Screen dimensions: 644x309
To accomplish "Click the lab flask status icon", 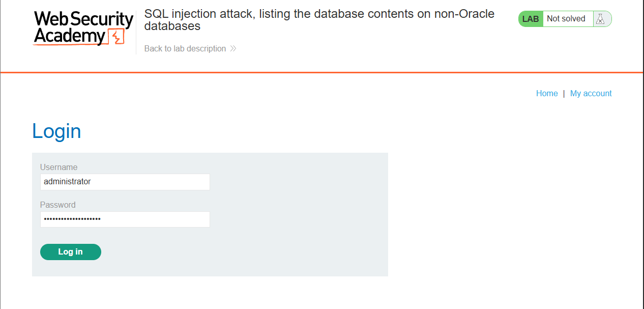I will point(600,19).
